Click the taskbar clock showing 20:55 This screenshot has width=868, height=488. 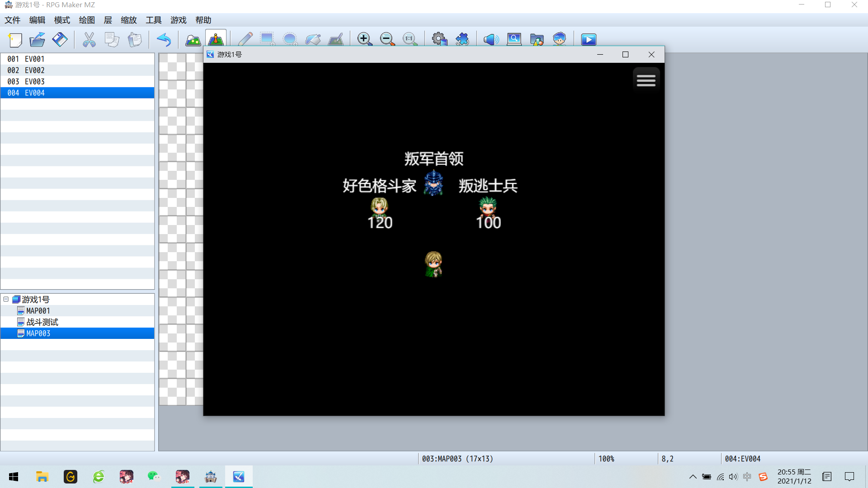click(x=794, y=476)
